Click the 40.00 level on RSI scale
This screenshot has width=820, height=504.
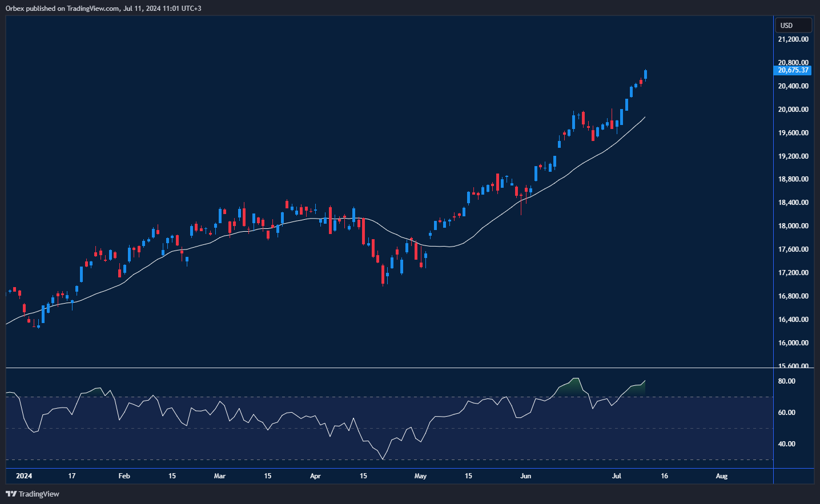coord(786,444)
